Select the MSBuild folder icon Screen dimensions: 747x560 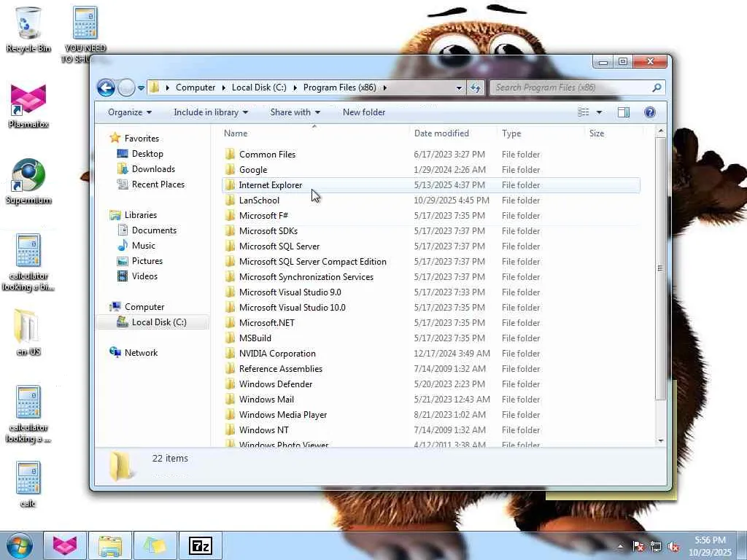[230, 338]
